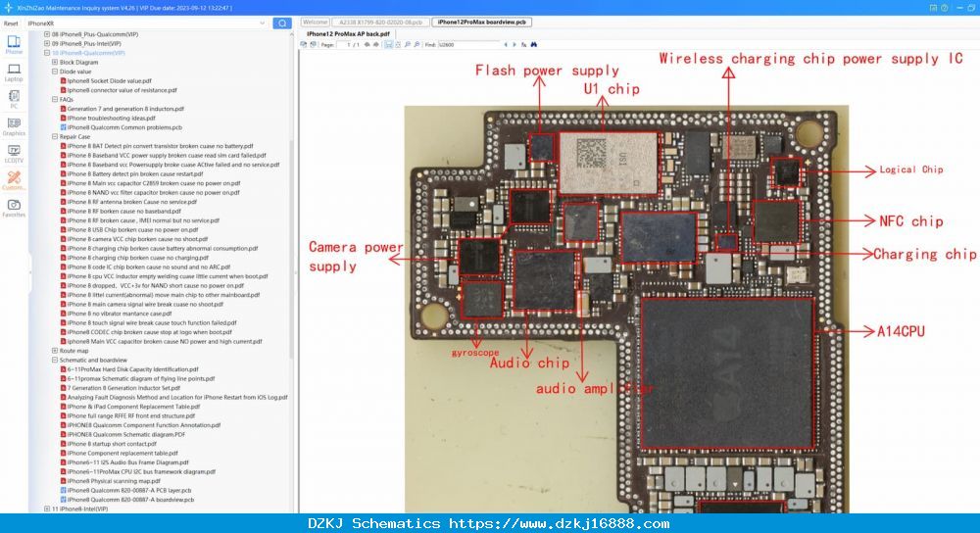Go to previous page in PDF toolbar
This screenshot has height=533, width=980.
tap(367, 45)
